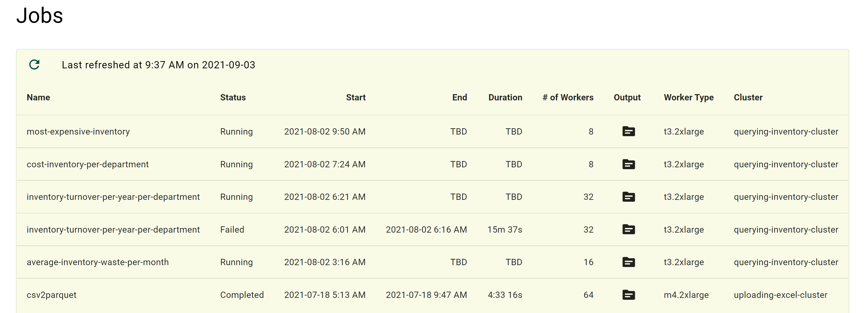The image size is (868, 313).
Task: Click the End column header
Action: 459,97
